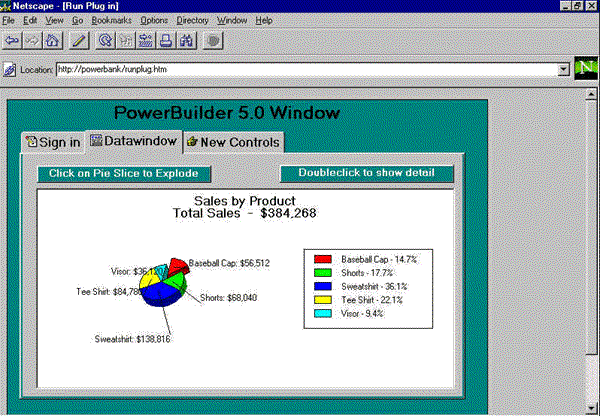Click the 'Sweatshirt: $138,816' label
The width and height of the screenshot is (600, 416).
click(132, 339)
